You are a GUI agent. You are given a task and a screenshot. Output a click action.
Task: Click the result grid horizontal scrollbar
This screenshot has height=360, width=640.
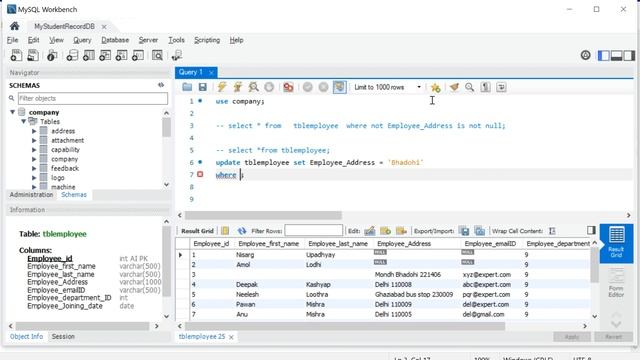click(345, 326)
